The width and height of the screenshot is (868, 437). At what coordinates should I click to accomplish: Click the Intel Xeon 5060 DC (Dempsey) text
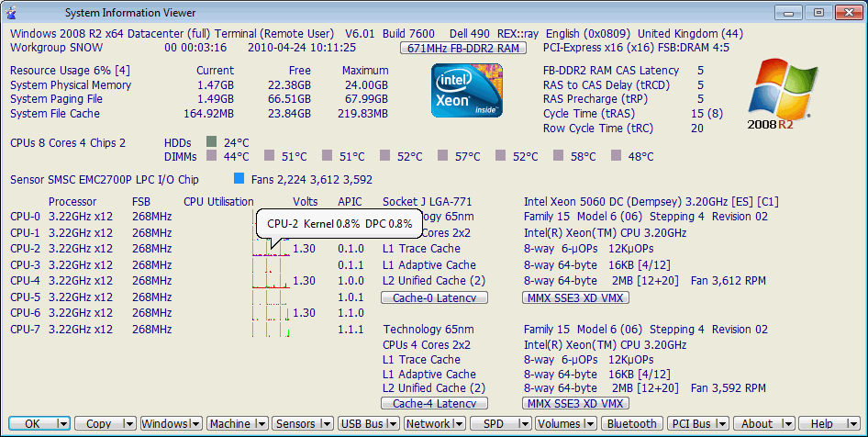(x=651, y=202)
